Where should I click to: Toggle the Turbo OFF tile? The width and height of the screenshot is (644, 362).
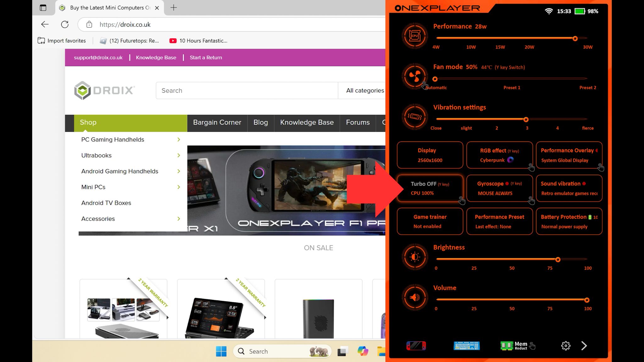coord(430,188)
